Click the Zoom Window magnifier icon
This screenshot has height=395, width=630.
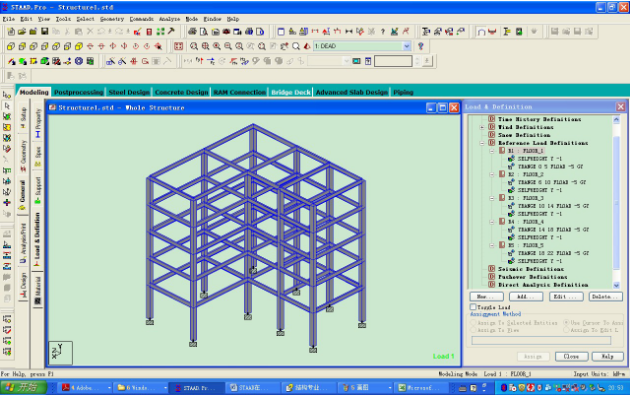[194, 46]
